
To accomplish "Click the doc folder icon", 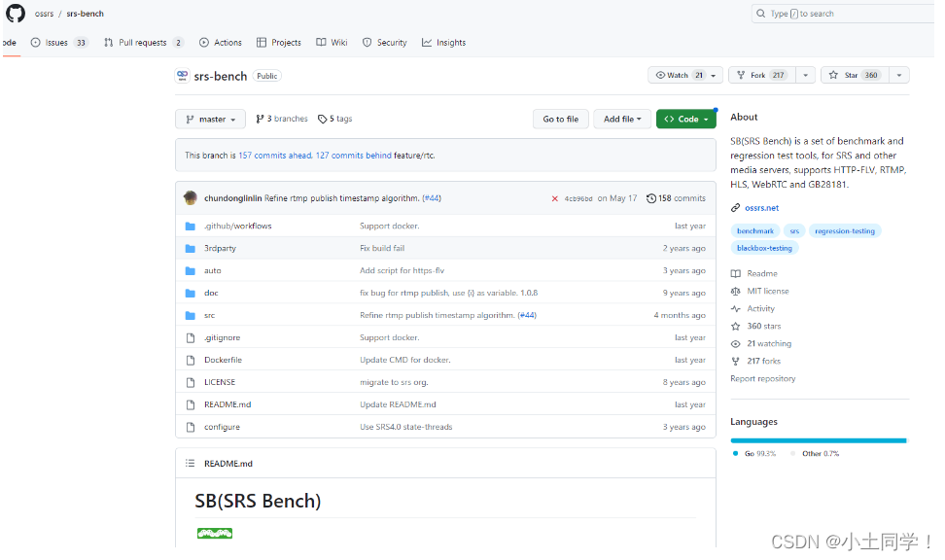I will [x=191, y=293].
